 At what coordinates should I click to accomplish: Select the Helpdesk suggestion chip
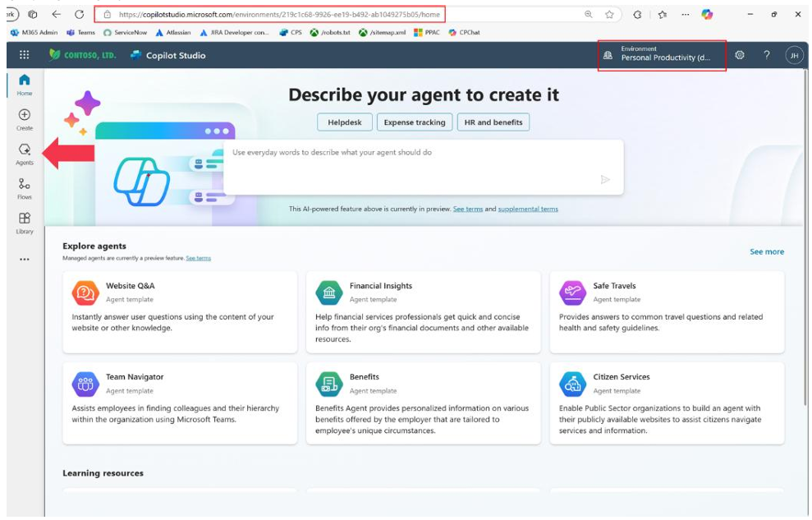pyautogui.click(x=344, y=122)
